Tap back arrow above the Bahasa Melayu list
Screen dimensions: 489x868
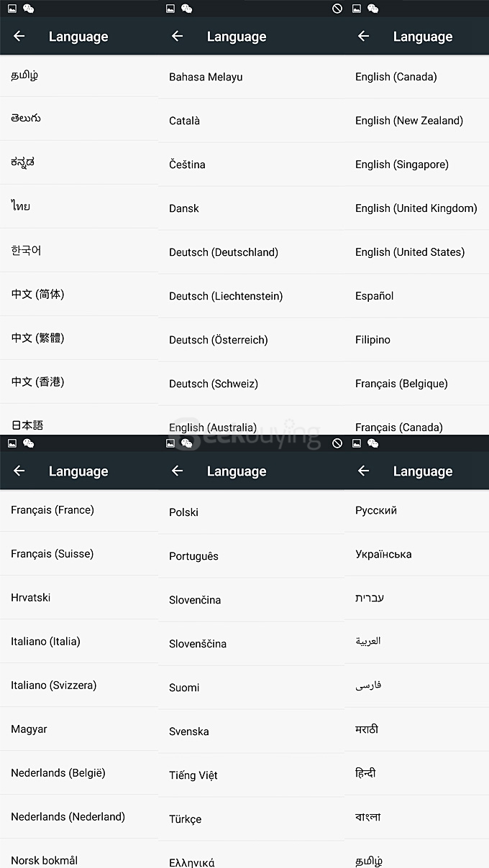pyautogui.click(x=178, y=37)
